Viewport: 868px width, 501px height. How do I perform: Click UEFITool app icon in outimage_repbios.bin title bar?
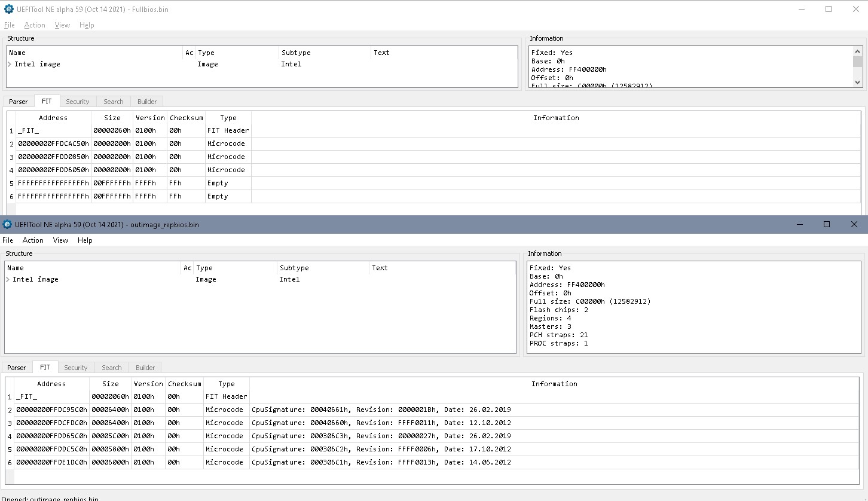(7, 224)
